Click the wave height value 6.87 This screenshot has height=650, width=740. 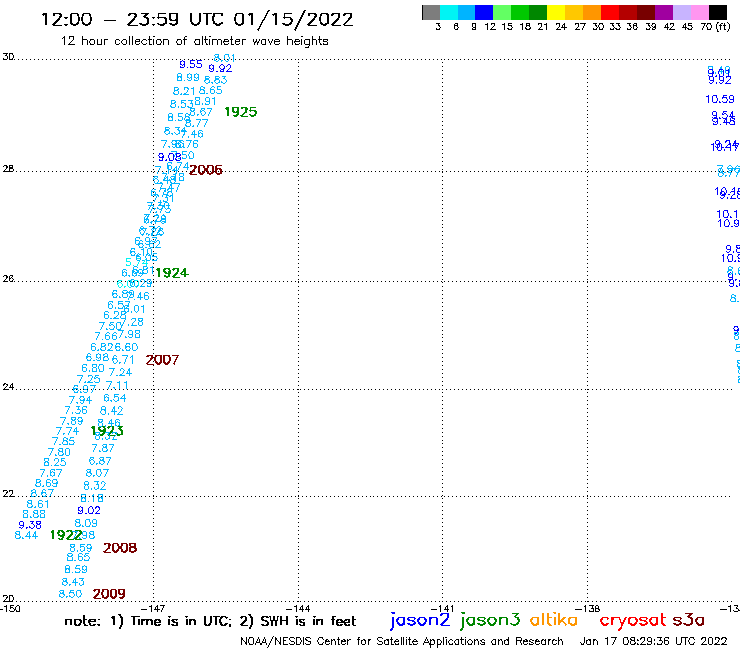point(100,461)
